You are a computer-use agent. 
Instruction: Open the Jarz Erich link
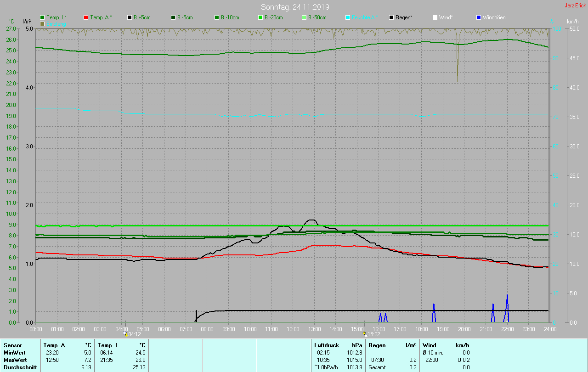click(x=575, y=6)
